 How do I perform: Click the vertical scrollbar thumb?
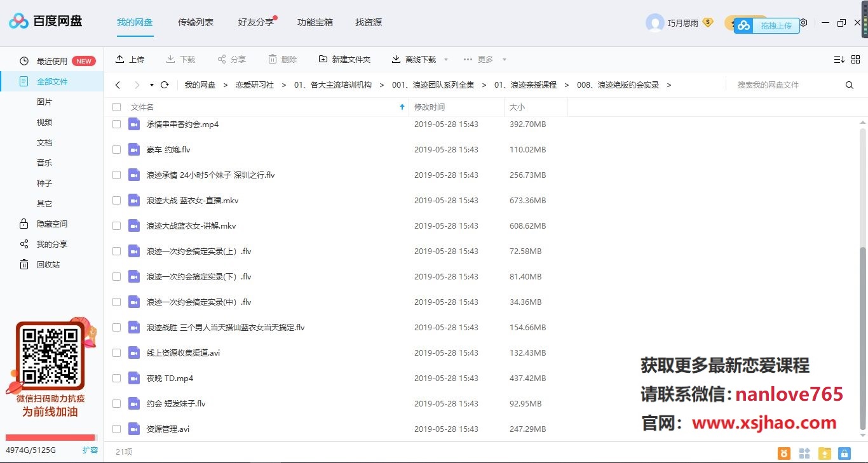click(862, 338)
